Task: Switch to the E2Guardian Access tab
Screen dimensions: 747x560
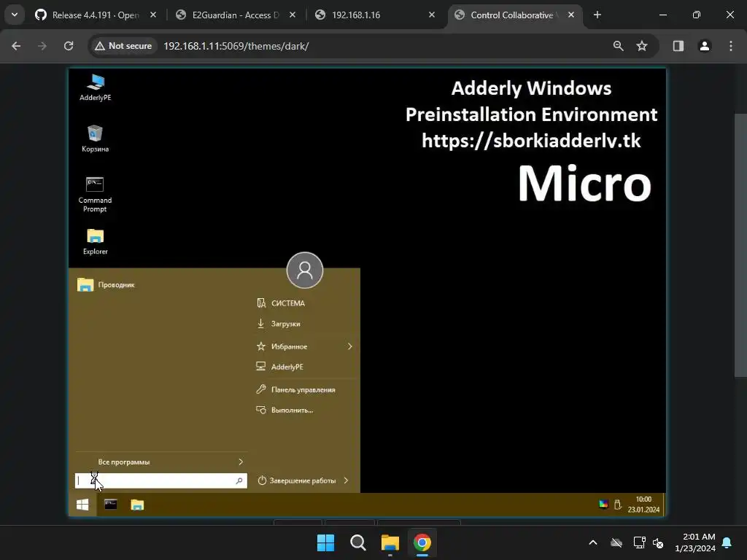Action: coord(236,15)
